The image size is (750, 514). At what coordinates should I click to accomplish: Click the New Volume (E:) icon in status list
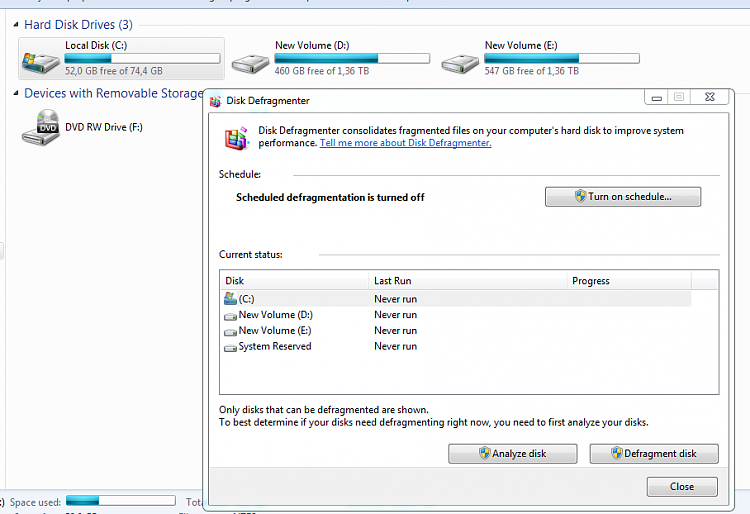click(231, 331)
